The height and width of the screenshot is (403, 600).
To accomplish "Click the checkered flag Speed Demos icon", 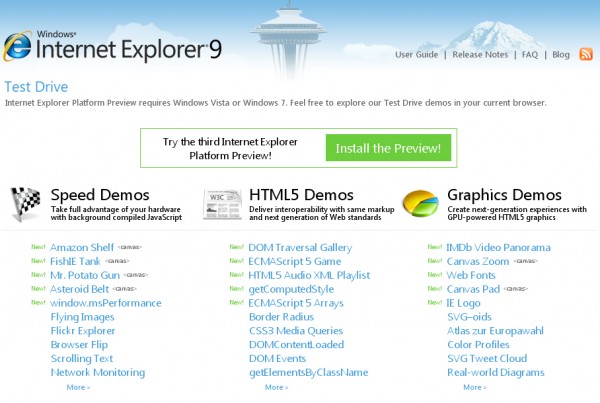I will (26, 204).
